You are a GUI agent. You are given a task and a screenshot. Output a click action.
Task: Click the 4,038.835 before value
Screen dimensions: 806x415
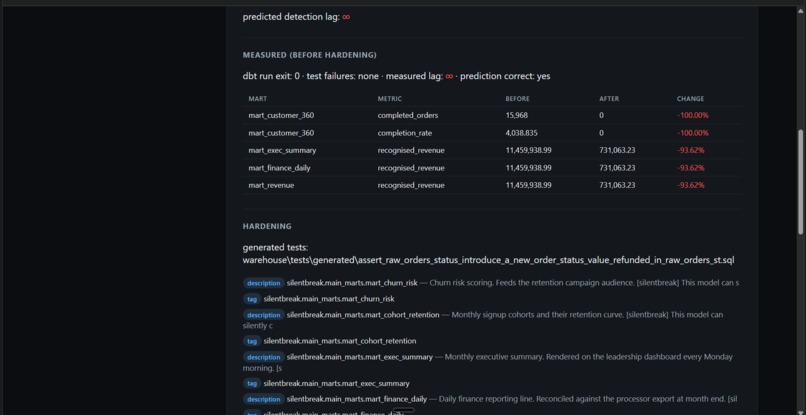tap(522, 133)
